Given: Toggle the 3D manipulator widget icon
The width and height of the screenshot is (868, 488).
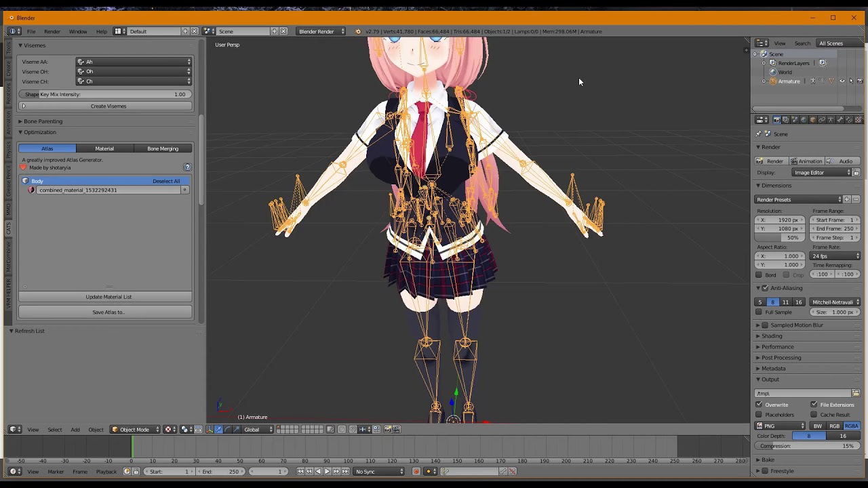Looking at the screenshot, I should [x=210, y=429].
